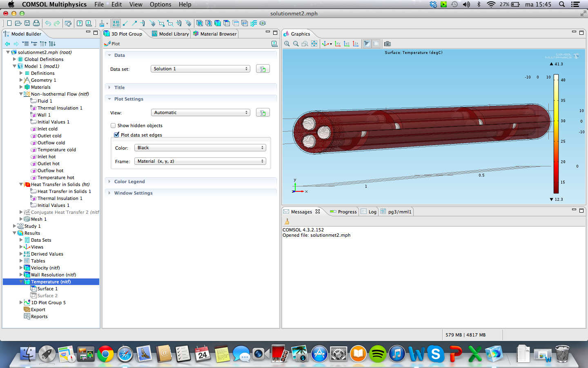Switch to the xy-plane view
The width and height of the screenshot is (588, 368).
tap(338, 44)
